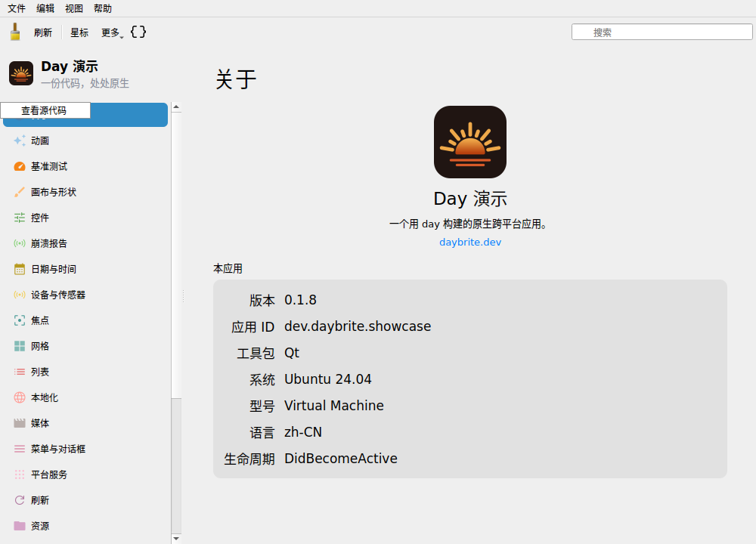The height and width of the screenshot is (544, 756).
Task: Click the 网格 grid icon
Action: point(20,346)
